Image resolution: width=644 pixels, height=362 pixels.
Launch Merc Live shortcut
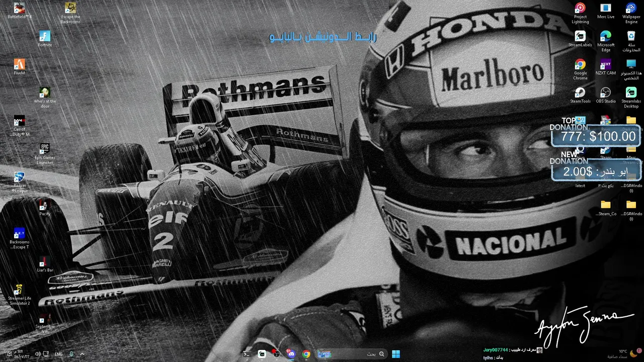[x=606, y=11]
